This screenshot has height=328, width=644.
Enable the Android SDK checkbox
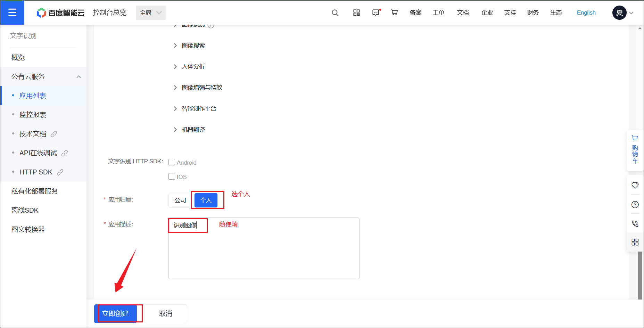[172, 162]
